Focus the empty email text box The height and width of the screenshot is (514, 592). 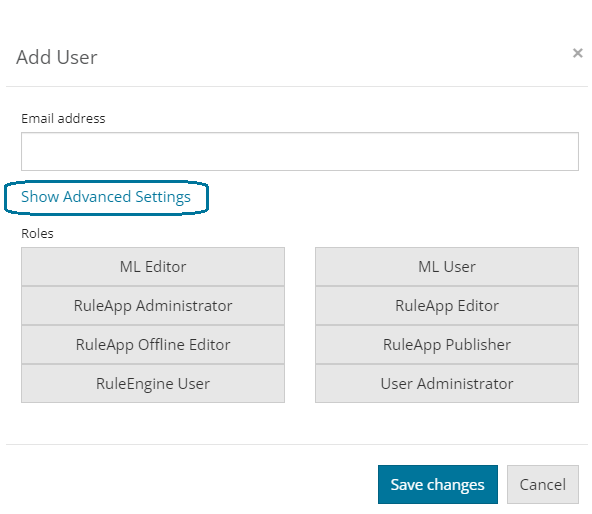(300, 151)
